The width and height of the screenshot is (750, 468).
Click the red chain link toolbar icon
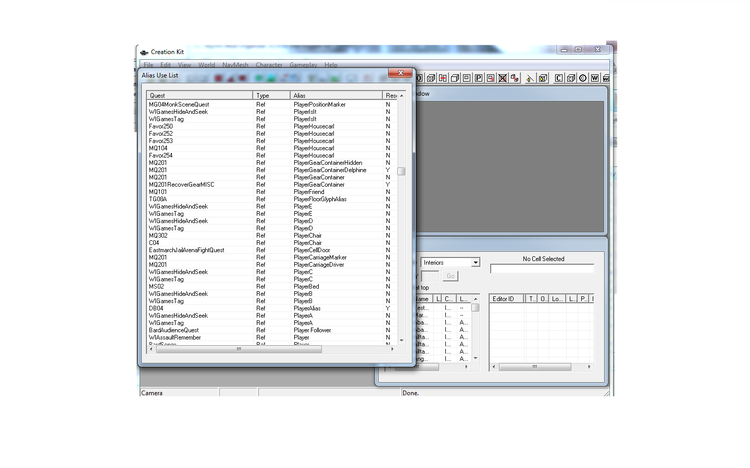514,78
